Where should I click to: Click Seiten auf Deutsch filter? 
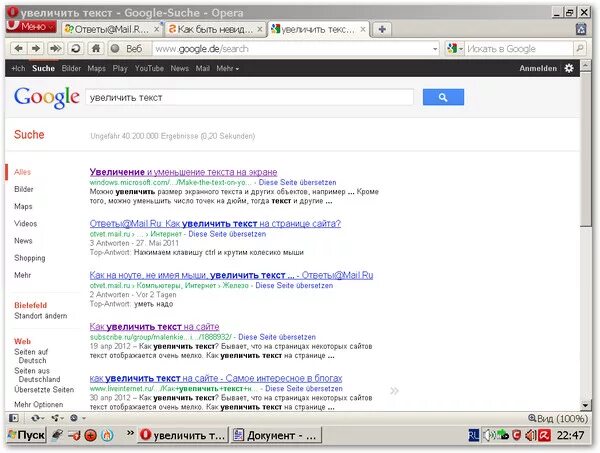pos(31,356)
